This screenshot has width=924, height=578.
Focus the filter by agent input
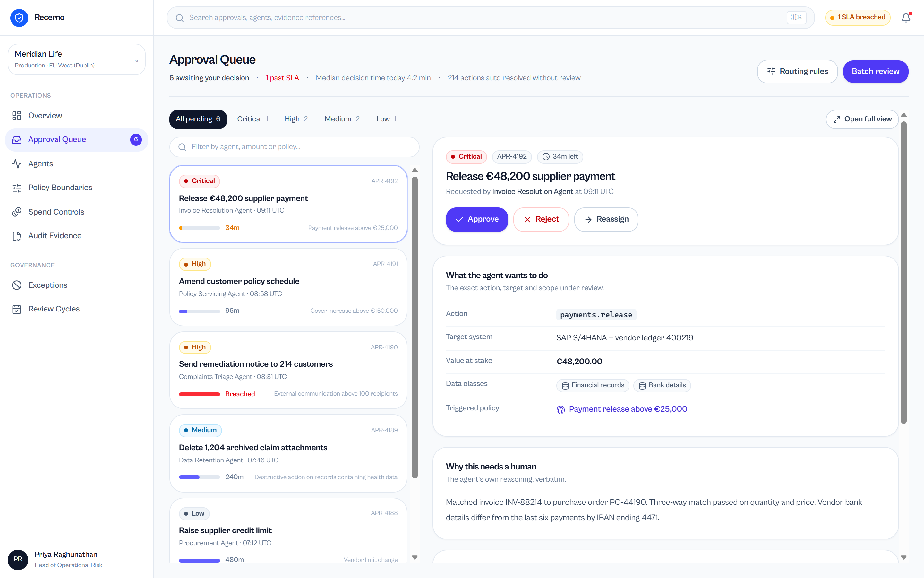pos(294,147)
